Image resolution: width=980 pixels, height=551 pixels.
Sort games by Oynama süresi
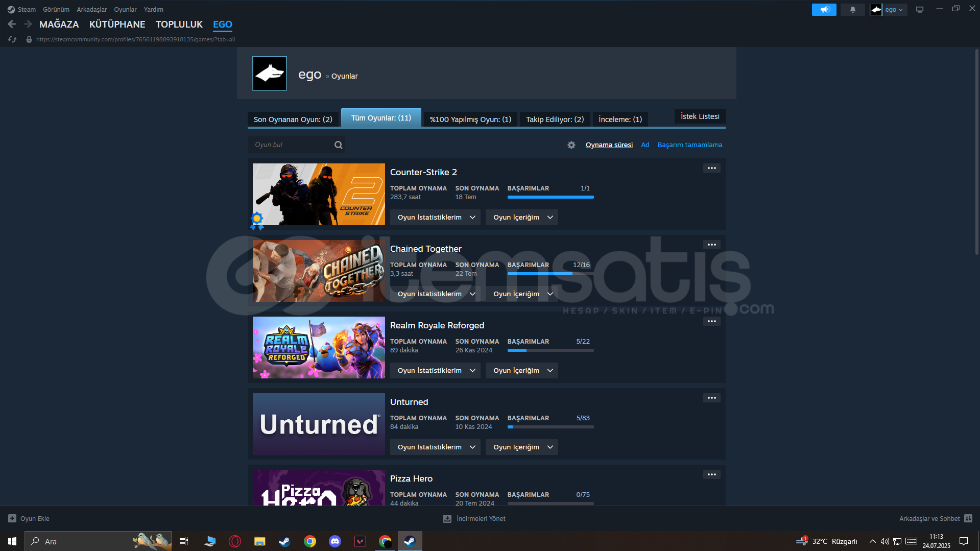(x=609, y=145)
